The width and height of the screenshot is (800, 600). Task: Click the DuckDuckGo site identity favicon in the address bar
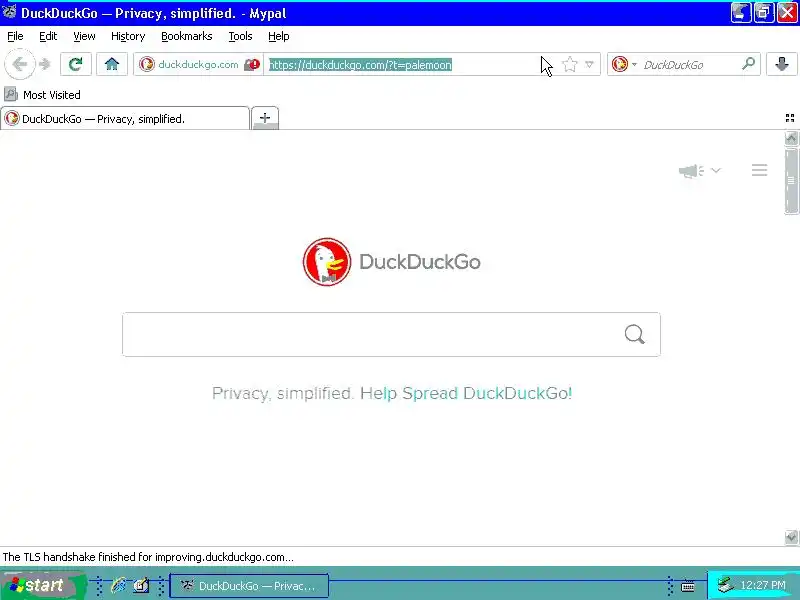point(146,64)
